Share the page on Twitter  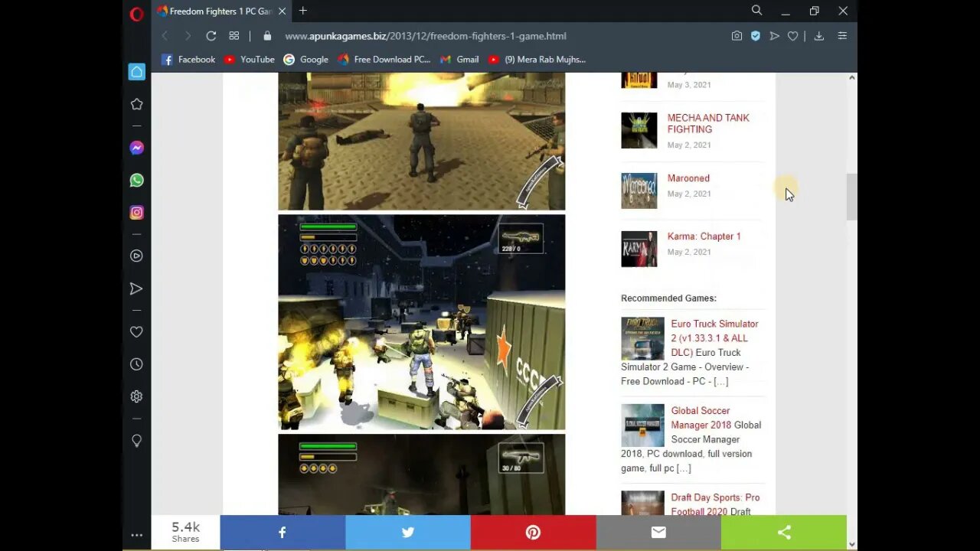click(408, 533)
